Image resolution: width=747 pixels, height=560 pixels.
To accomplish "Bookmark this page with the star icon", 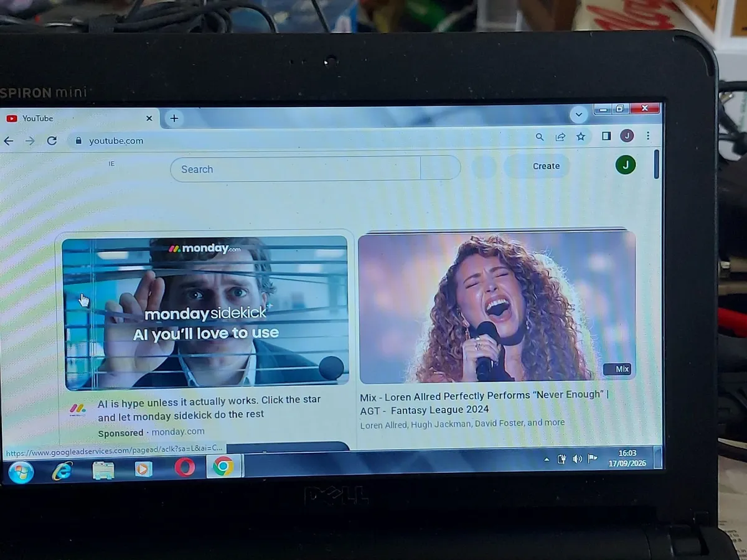I will [x=581, y=136].
